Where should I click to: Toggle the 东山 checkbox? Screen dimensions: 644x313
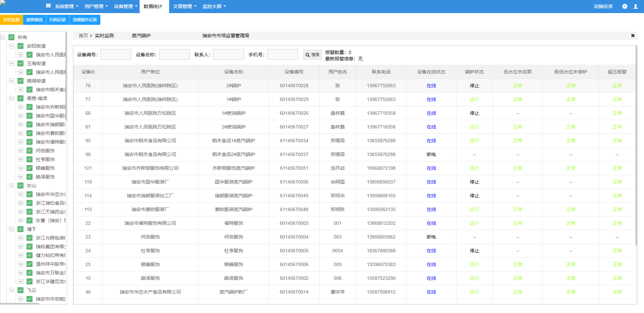20,186
